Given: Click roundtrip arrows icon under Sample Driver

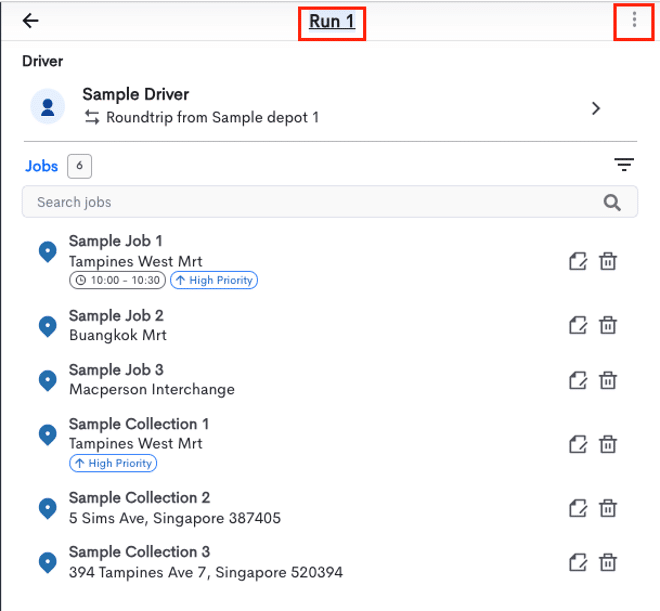Looking at the screenshot, I should point(92,117).
